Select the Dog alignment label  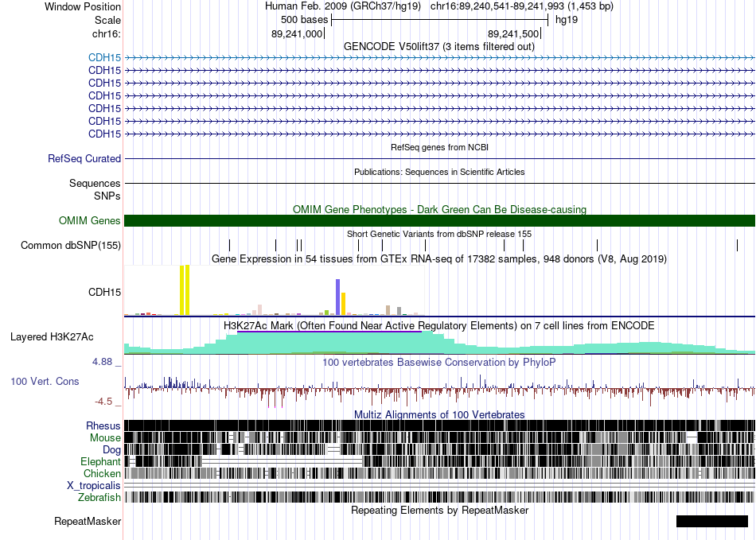(x=111, y=450)
